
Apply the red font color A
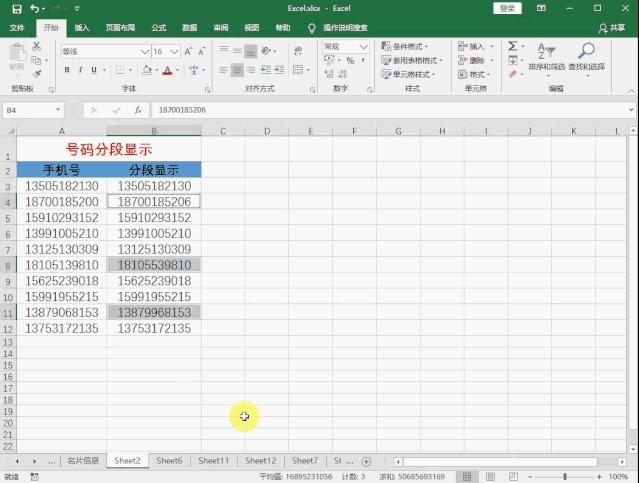(x=167, y=71)
